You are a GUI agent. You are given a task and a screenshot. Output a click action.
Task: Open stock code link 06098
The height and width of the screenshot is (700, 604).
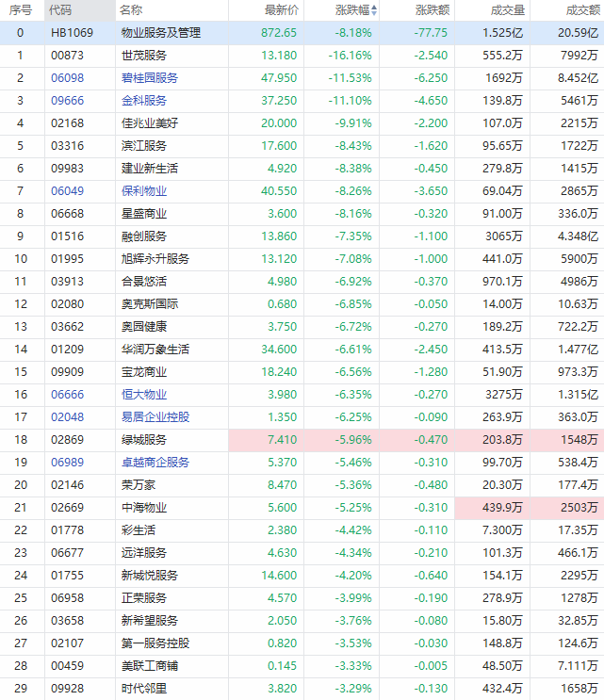tap(68, 77)
